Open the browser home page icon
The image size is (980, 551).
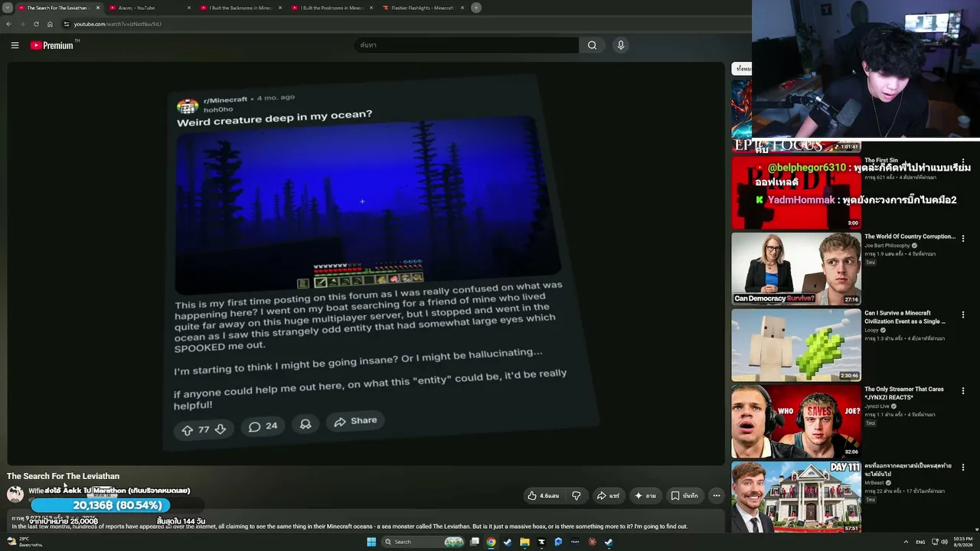point(50,24)
